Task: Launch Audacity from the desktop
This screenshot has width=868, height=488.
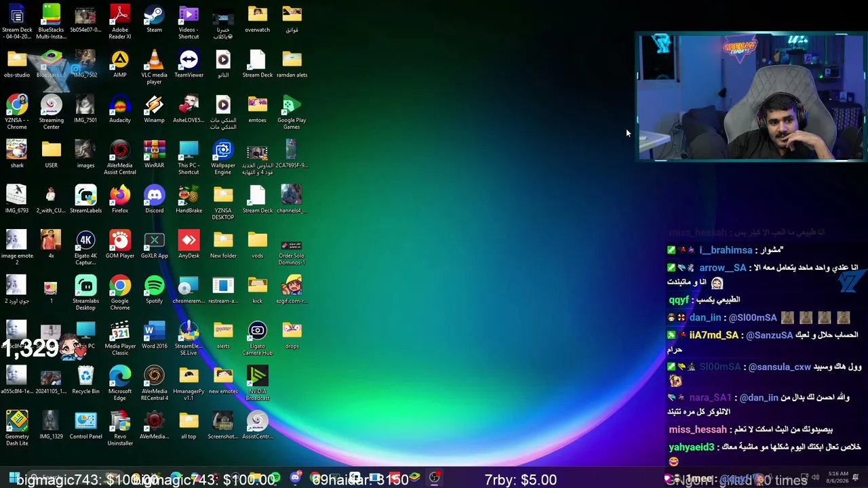Action: (x=120, y=109)
